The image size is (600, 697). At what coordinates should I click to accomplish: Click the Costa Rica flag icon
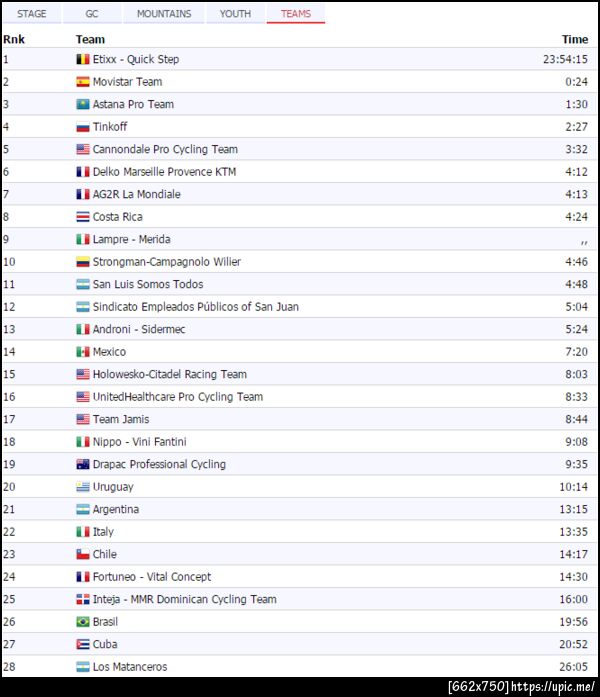(x=83, y=217)
